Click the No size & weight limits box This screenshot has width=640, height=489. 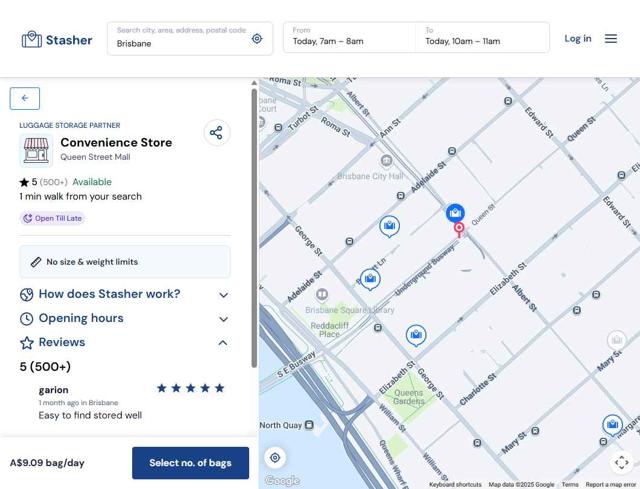click(x=125, y=262)
